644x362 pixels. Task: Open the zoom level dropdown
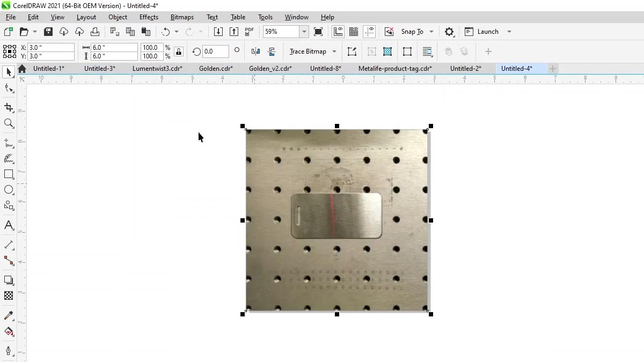304,32
